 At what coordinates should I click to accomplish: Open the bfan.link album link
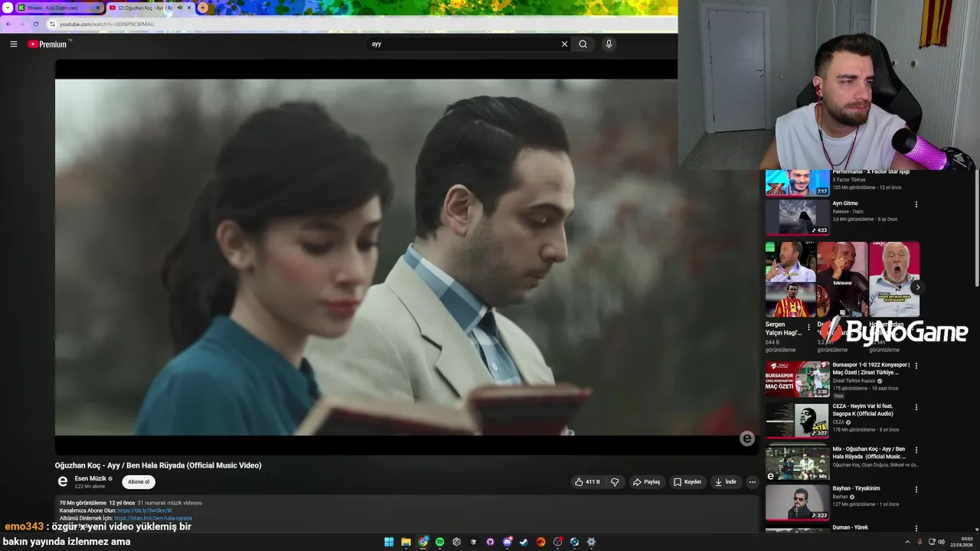click(x=153, y=518)
